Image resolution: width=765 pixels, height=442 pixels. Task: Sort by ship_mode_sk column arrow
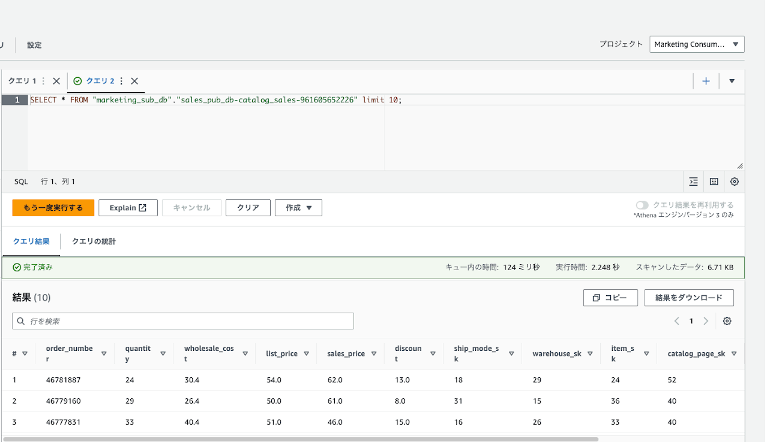coord(511,354)
